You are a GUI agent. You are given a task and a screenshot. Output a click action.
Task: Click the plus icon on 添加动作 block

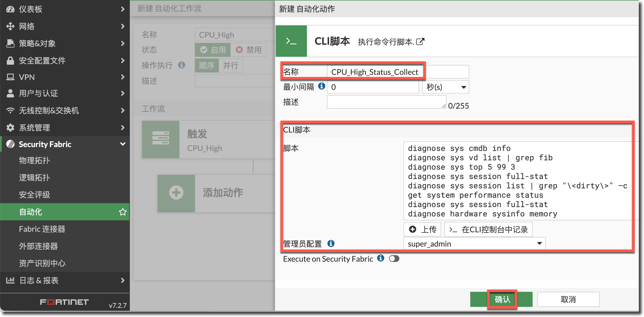(x=176, y=193)
